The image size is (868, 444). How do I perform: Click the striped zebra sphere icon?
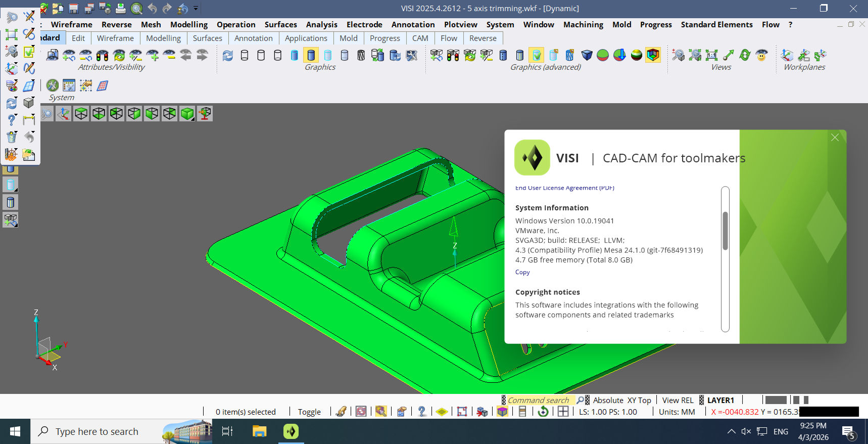[x=637, y=55]
